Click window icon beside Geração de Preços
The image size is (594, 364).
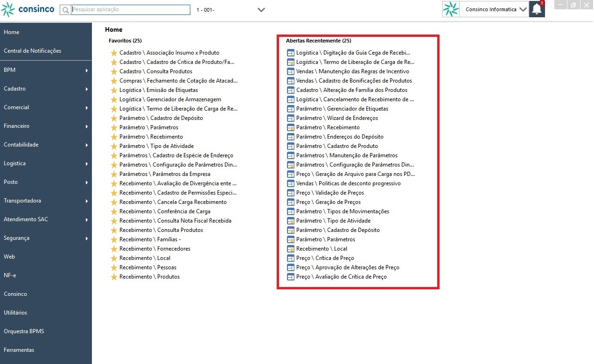[x=291, y=202]
